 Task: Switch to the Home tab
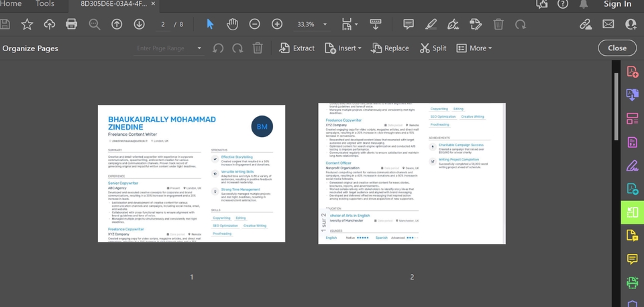click(x=11, y=4)
